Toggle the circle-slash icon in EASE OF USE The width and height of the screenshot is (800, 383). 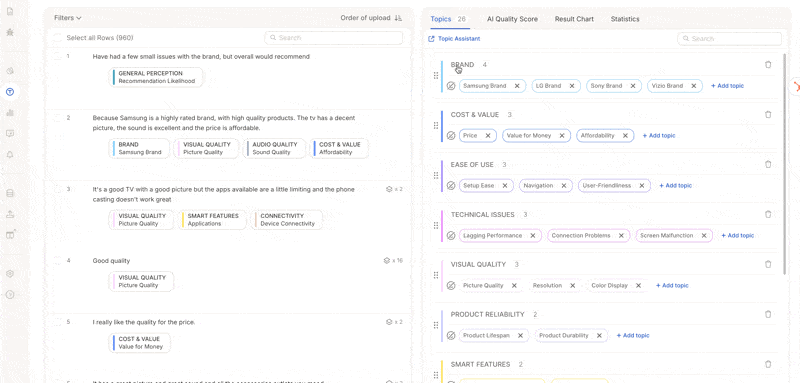(451, 186)
